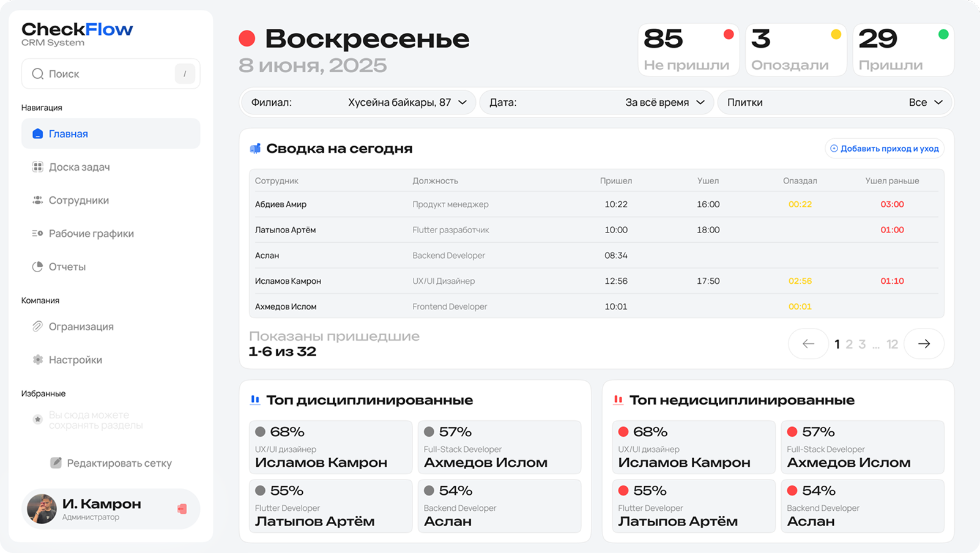Click the Добавить приход и уход button
Viewport: 980px width, 553px height.
click(884, 148)
